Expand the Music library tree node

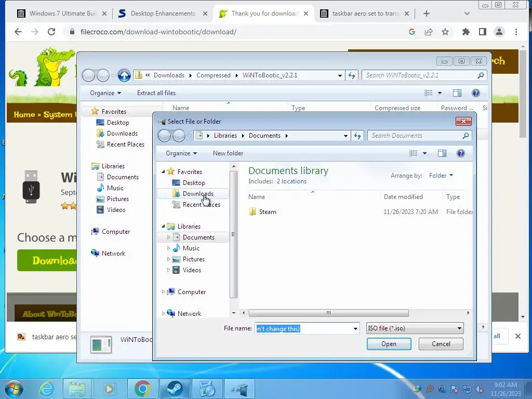click(x=168, y=248)
